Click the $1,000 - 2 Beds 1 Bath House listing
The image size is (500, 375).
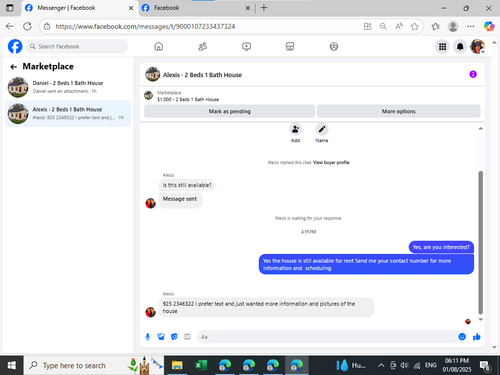click(x=188, y=99)
